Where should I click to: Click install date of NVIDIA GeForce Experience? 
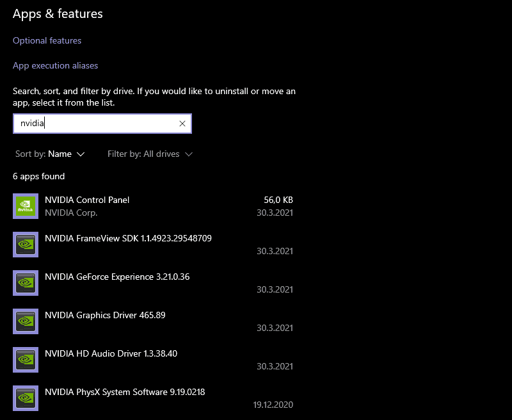click(x=275, y=289)
